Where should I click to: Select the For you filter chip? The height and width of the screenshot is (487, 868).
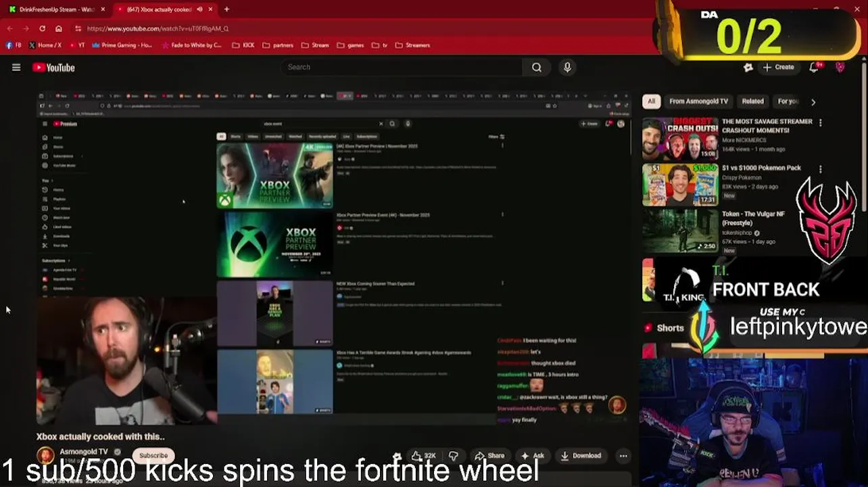[x=787, y=101]
